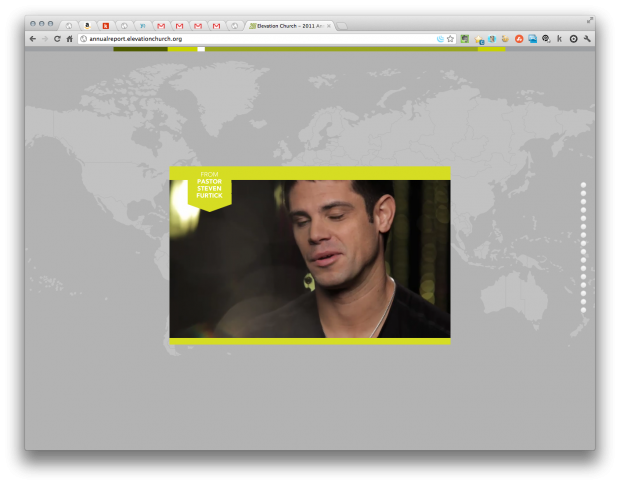This screenshot has height=485, width=620.
Task: Switch to the red icon tab
Action: [x=106, y=26]
